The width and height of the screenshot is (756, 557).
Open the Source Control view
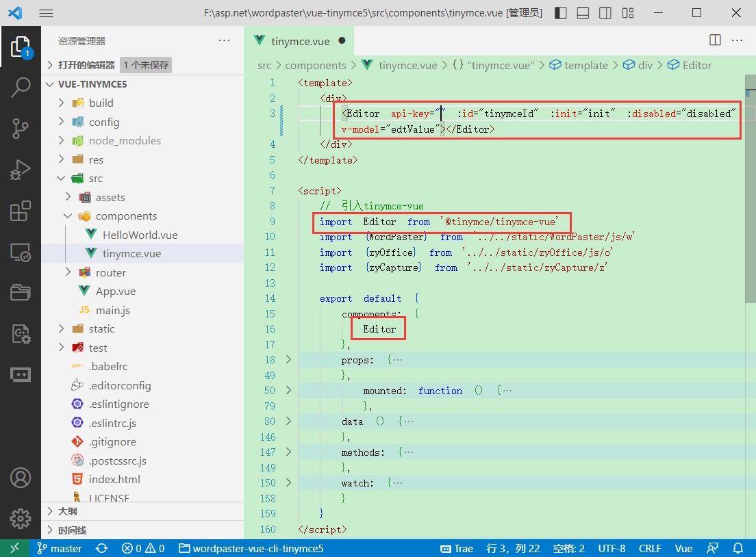[20, 128]
